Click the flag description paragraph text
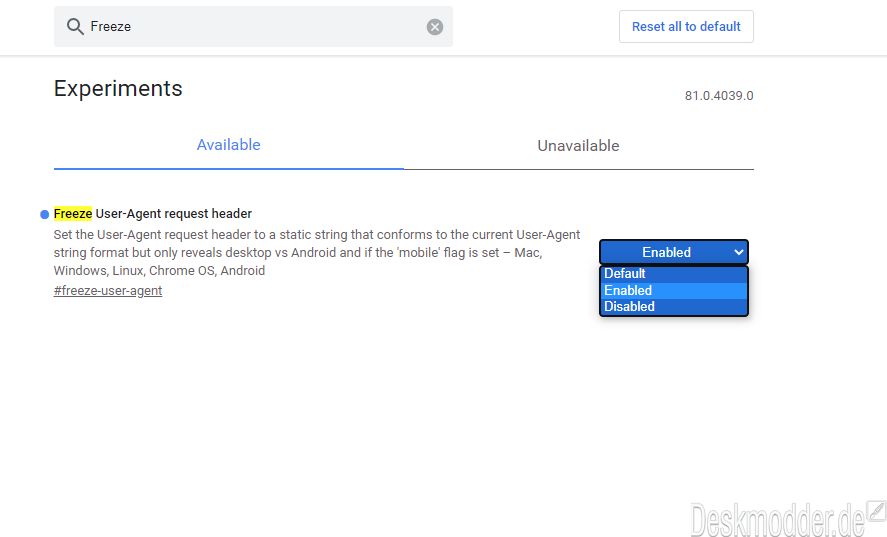Viewport: 887px width, 537px height. click(x=317, y=252)
